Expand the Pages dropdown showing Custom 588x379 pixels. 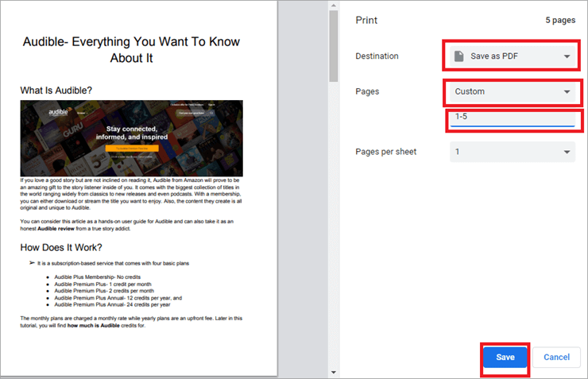click(567, 91)
